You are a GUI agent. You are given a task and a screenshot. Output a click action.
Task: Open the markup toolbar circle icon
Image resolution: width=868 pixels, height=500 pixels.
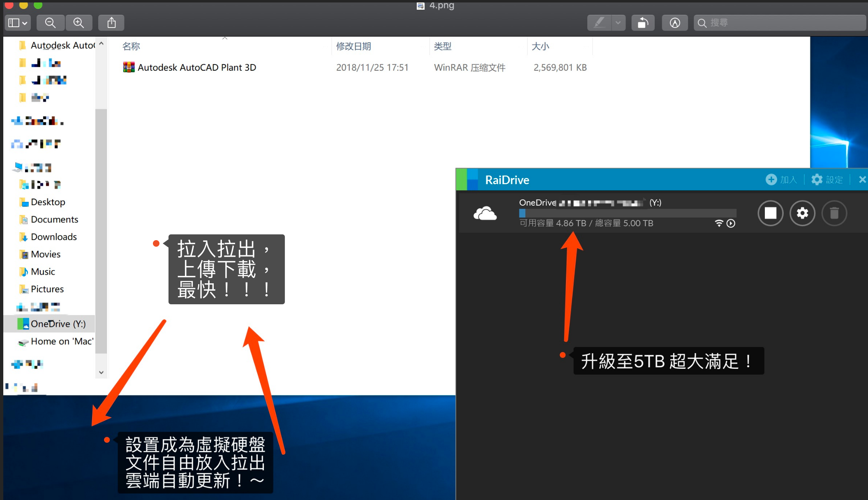tap(675, 23)
